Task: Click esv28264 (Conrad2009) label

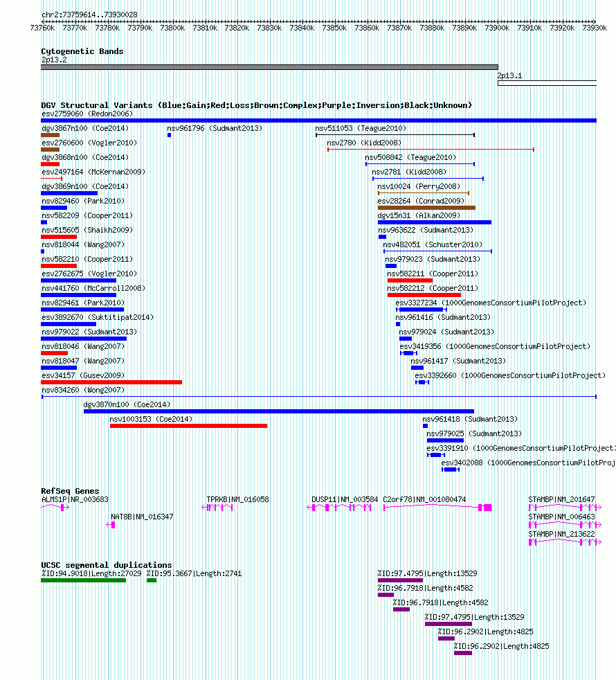Action: [x=421, y=201]
